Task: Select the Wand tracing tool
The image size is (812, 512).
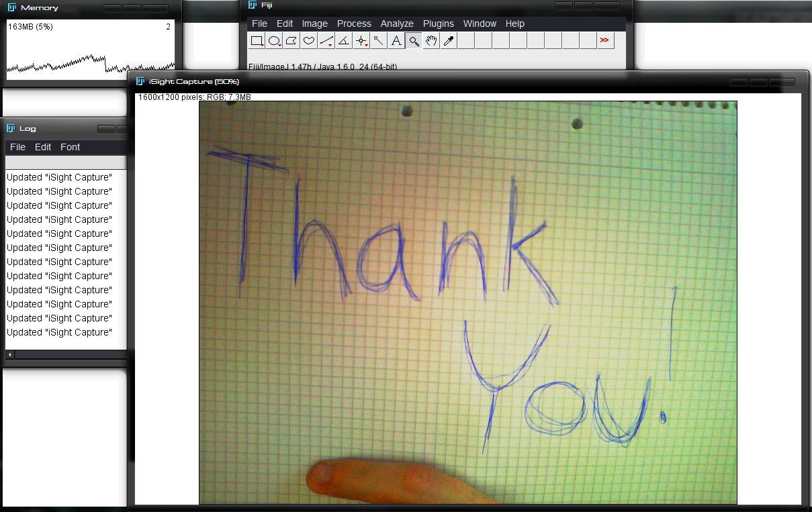Action: pos(379,41)
